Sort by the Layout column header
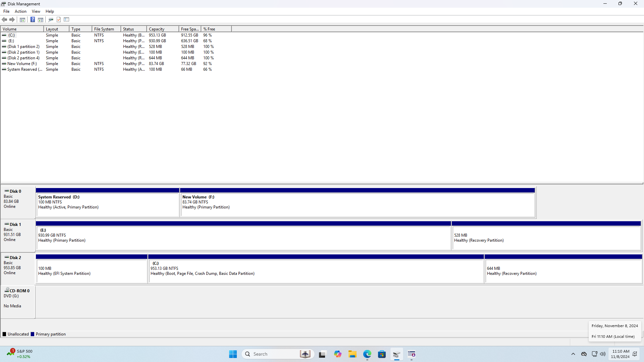 click(x=56, y=29)
